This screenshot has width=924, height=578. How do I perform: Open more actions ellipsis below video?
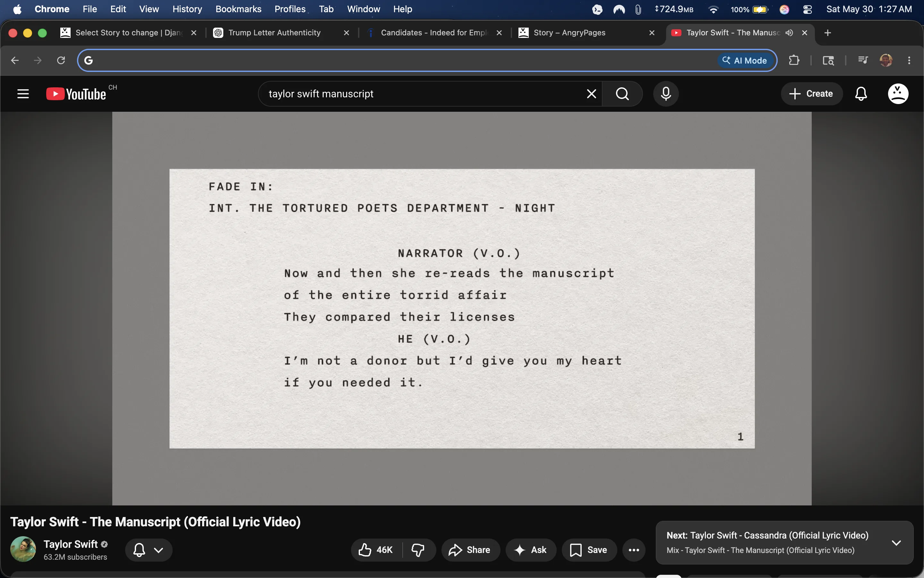tap(634, 550)
